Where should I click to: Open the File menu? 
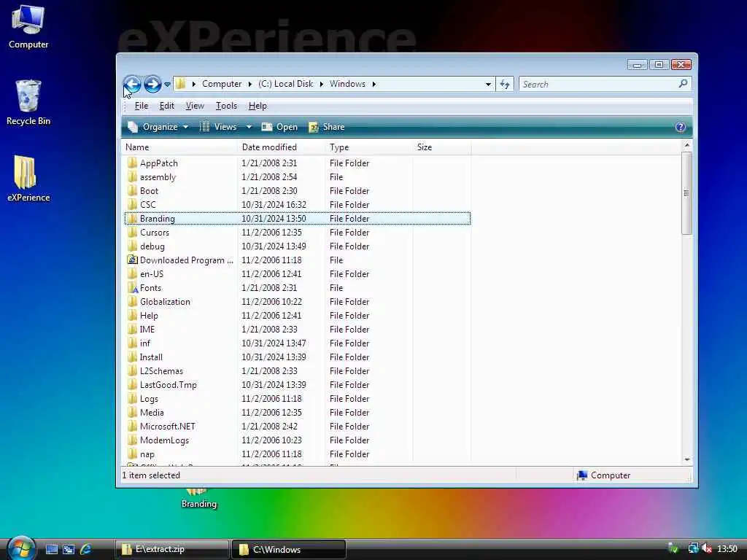click(x=142, y=106)
